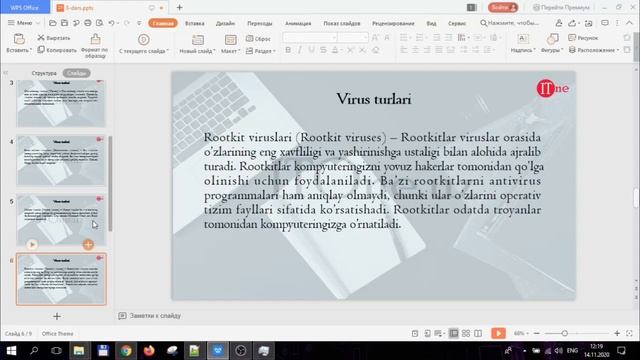The height and width of the screenshot is (360, 640).
Task: Toggle Bold formatting
Action: [288, 50]
